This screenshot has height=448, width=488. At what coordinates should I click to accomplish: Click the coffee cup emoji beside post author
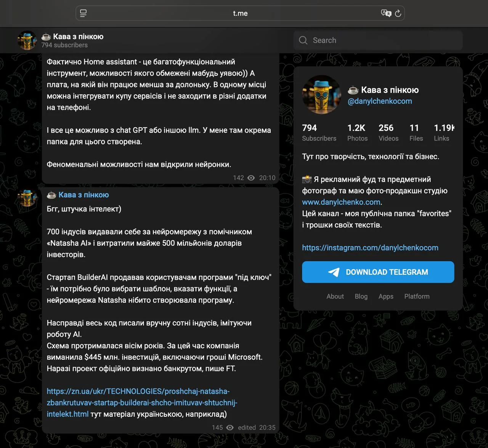51,195
